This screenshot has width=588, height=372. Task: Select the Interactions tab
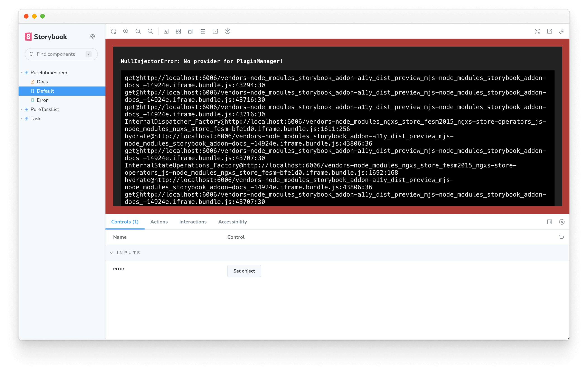tap(193, 222)
